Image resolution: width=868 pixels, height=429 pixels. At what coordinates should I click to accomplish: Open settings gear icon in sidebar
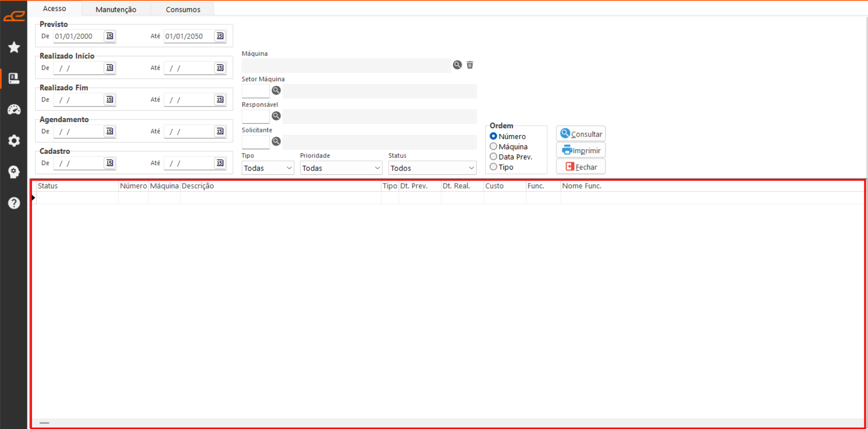click(14, 141)
